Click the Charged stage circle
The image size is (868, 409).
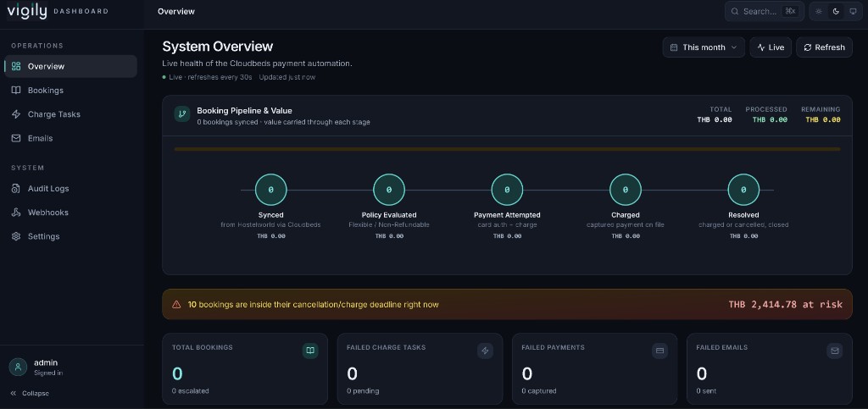pos(626,190)
